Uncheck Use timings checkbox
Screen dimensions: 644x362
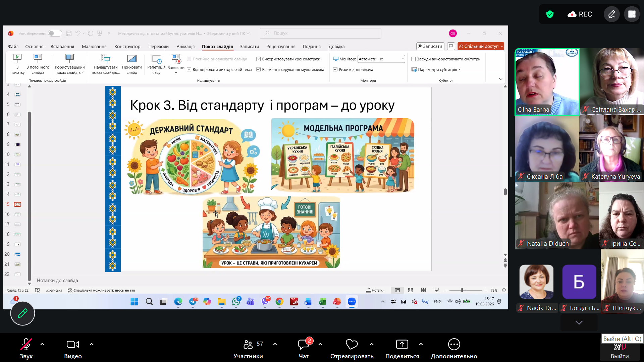click(x=259, y=59)
